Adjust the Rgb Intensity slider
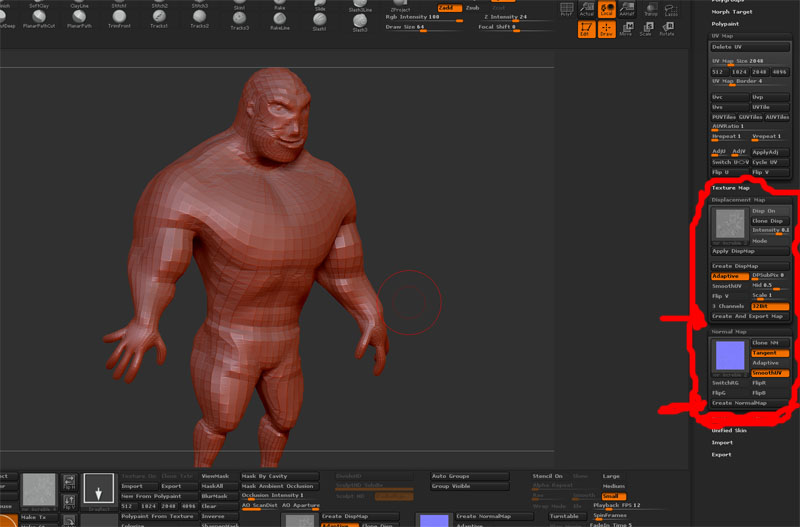Image resolution: width=800 pixels, height=527 pixels. click(x=422, y=18)
